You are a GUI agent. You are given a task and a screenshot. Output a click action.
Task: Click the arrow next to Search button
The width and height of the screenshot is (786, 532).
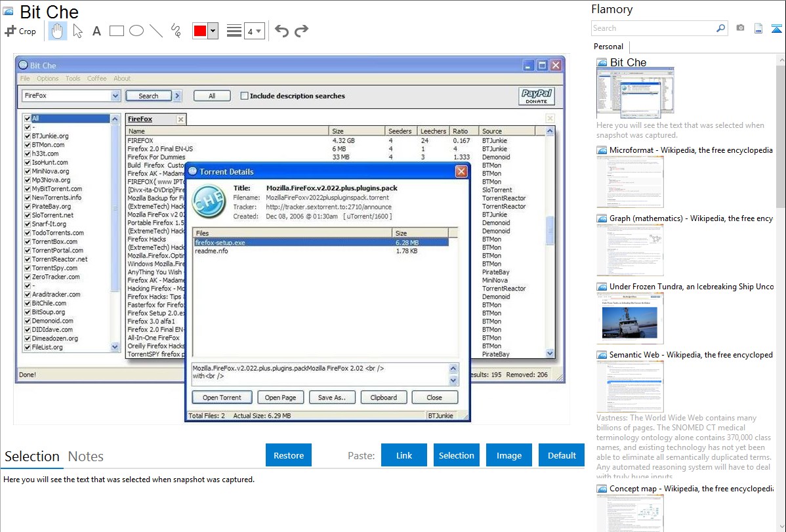click(x=177, y=96)
